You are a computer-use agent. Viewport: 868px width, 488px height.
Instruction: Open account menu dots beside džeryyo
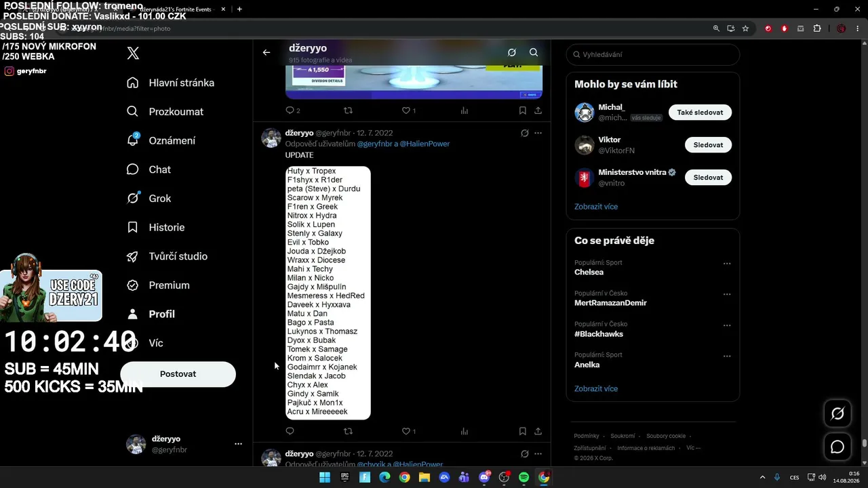(238, 444)
